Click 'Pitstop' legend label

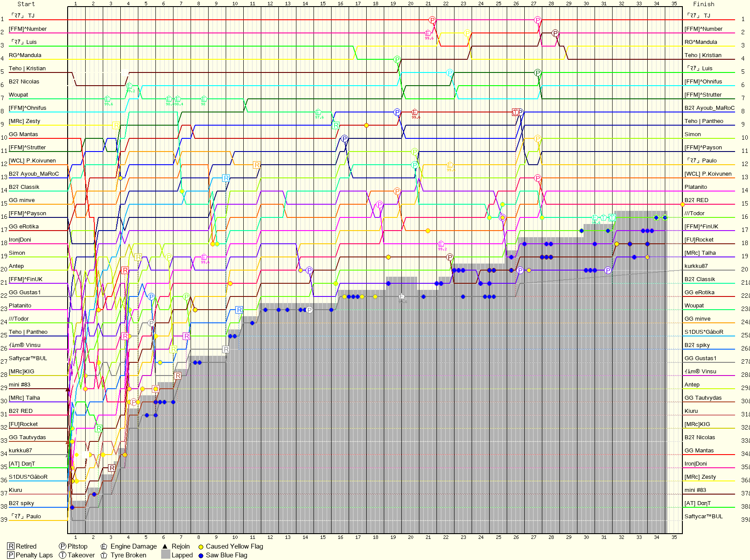[77, 546]
